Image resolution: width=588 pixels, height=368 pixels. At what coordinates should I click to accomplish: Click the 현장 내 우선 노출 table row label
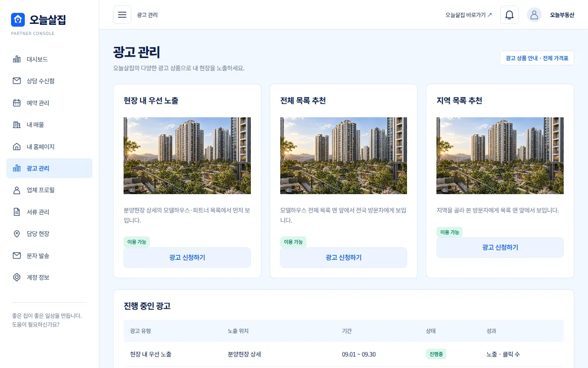151,354
